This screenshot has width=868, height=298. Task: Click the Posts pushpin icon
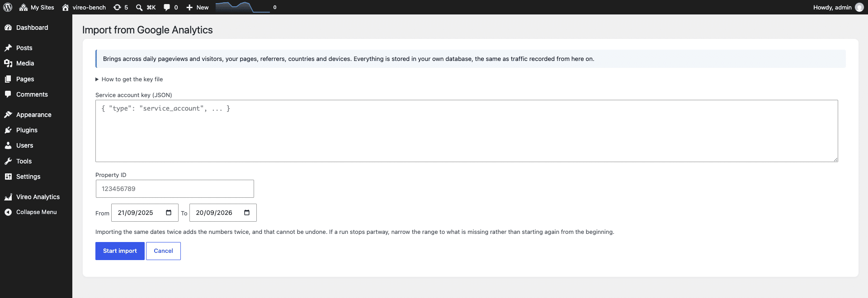click(8, 48)
